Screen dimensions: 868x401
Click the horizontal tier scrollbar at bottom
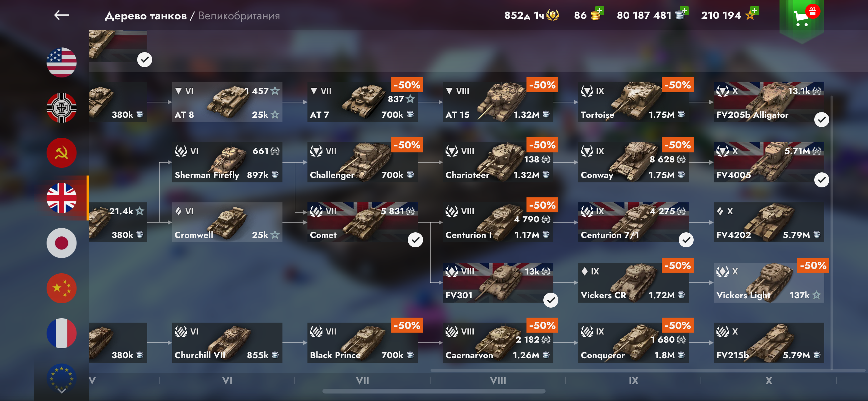(434, 391)
